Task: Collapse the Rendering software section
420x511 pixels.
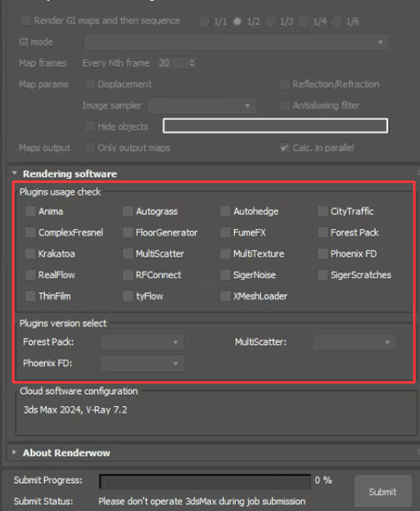Action: [14, 173]
